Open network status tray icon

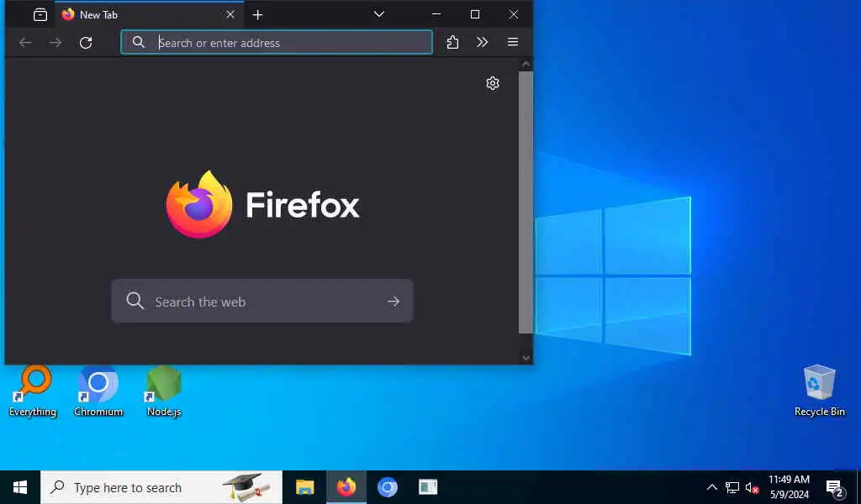732,487
